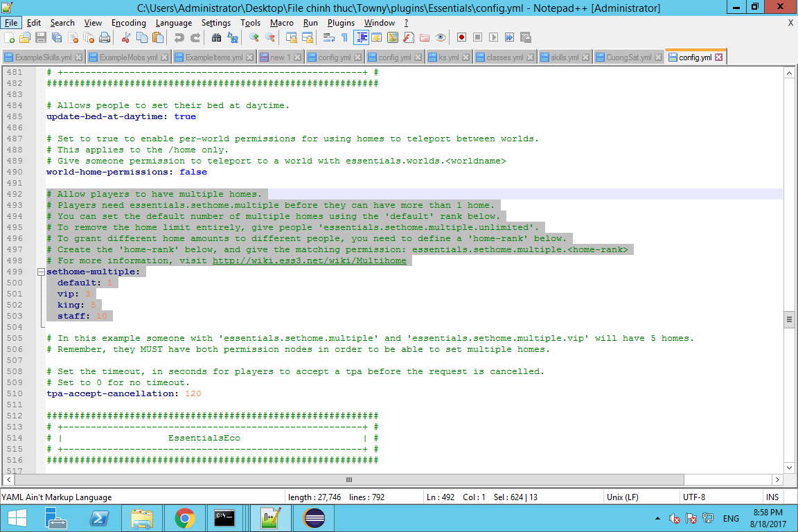Open the Plugins menu
The width and height of the screenshot is (798, 532).
[x=341, y=23]
